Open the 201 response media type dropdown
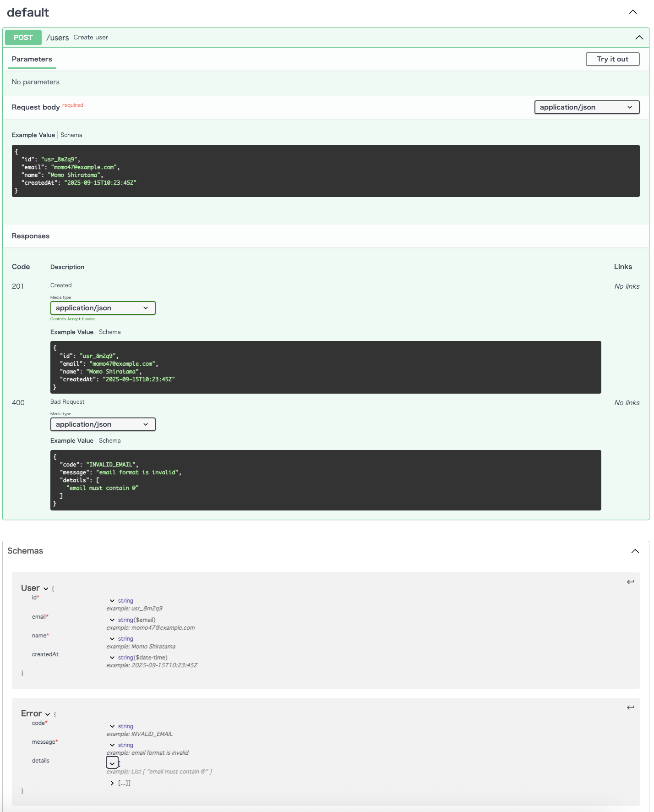654x812 pixels. (103, 308)
